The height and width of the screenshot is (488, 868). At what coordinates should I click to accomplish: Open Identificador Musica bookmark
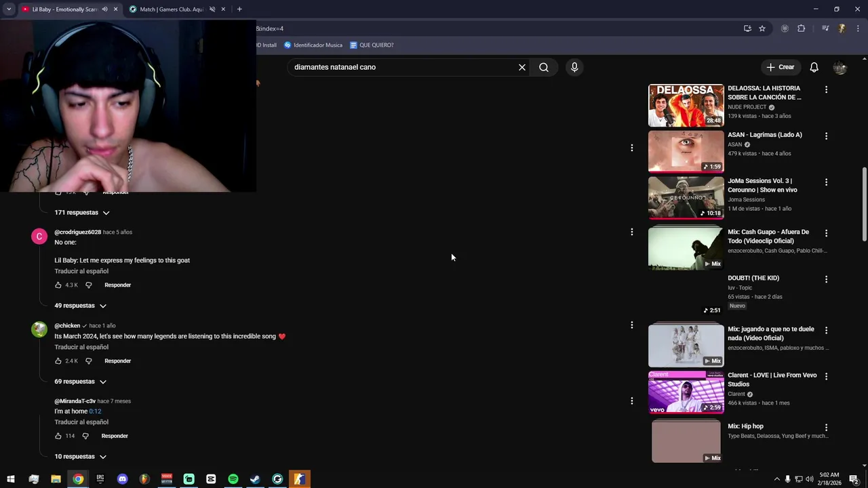click(313, 45)
